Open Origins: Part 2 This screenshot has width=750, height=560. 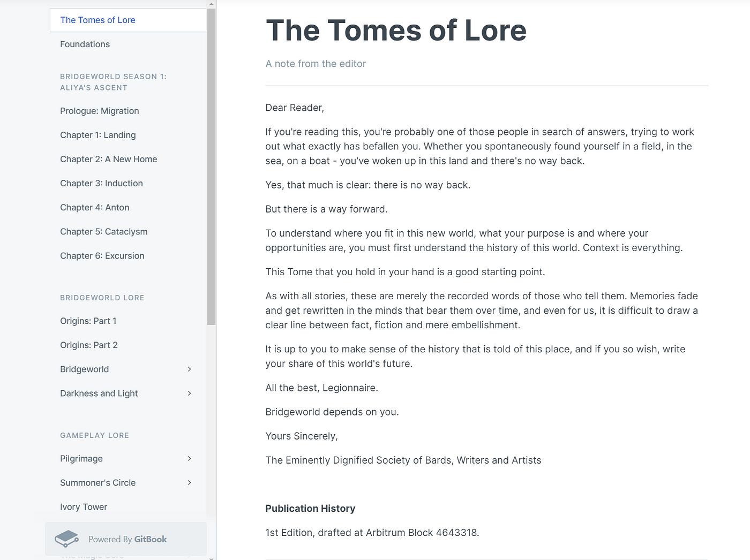tap(88, 345)
